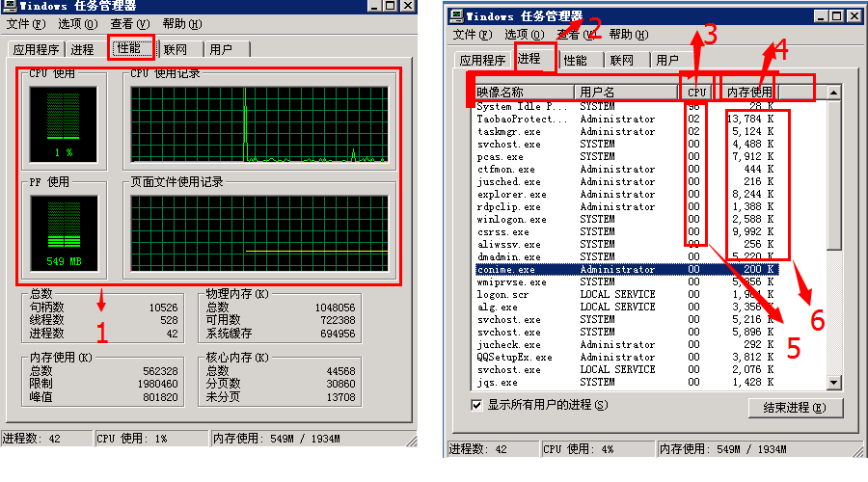
Task: Maximize the right Task Manager window
Action: point(834,15)
